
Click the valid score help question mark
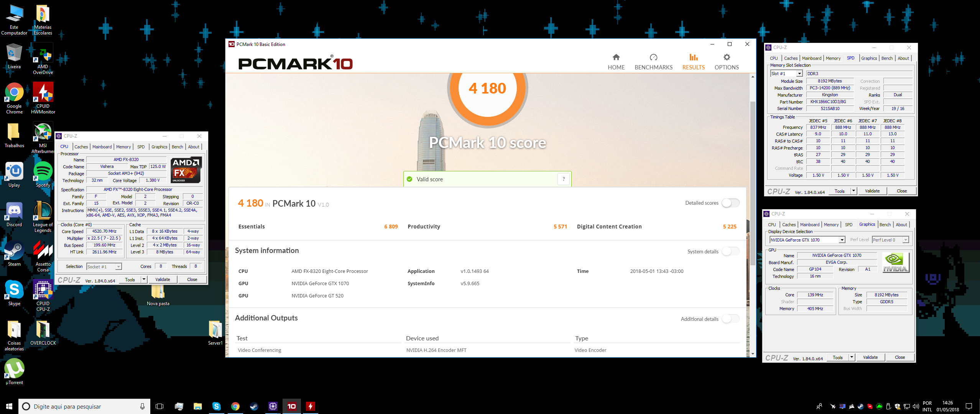[x=564, y=179]
